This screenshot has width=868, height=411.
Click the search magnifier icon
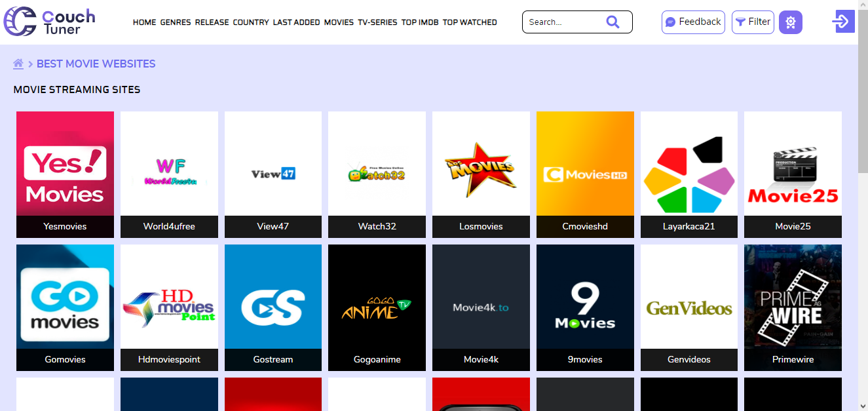coord(613,22)
